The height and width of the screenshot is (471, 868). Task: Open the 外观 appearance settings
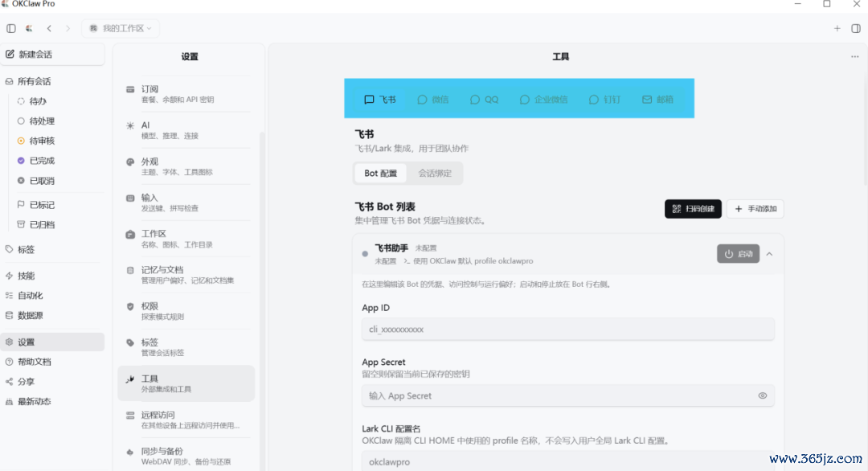pyautogui.click(x=186, y=166)
